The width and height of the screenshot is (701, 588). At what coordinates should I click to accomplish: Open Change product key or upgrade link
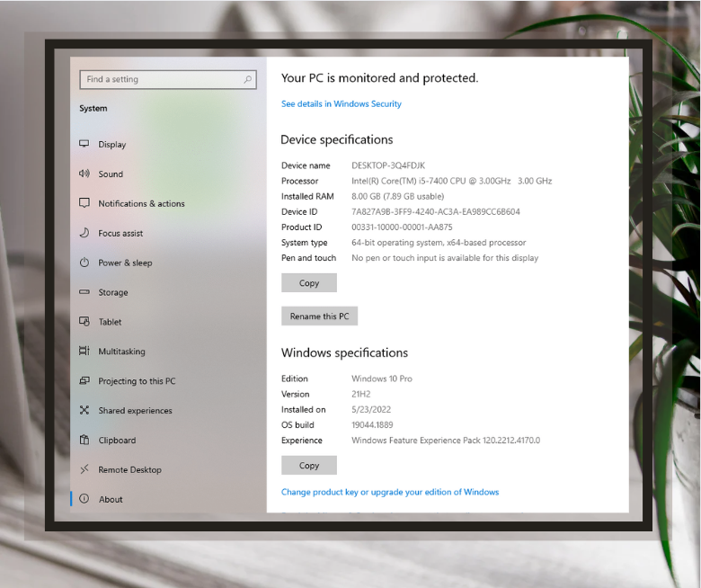point(390,492)
